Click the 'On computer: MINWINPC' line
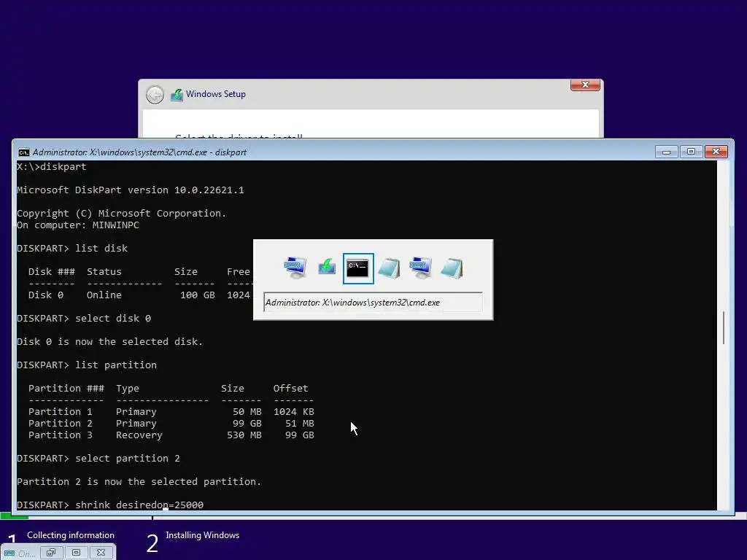The width and height of the screenshot is (747, 560). [78, 225]
